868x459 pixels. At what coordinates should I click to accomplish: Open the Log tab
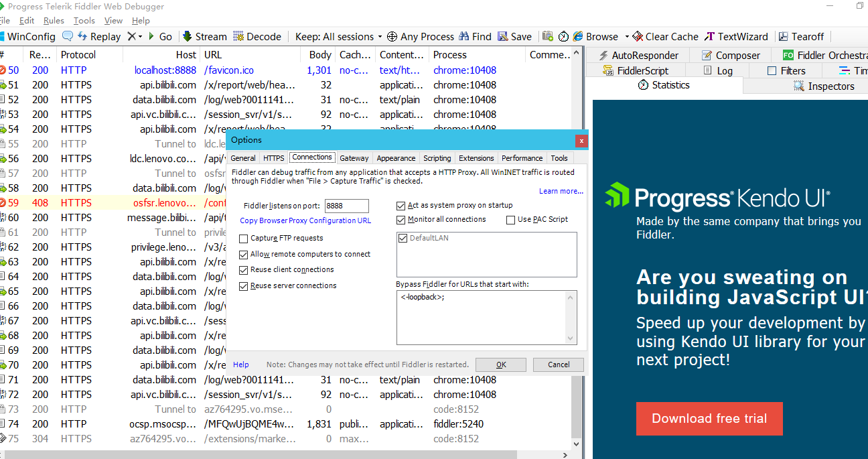tap(718, 70)
